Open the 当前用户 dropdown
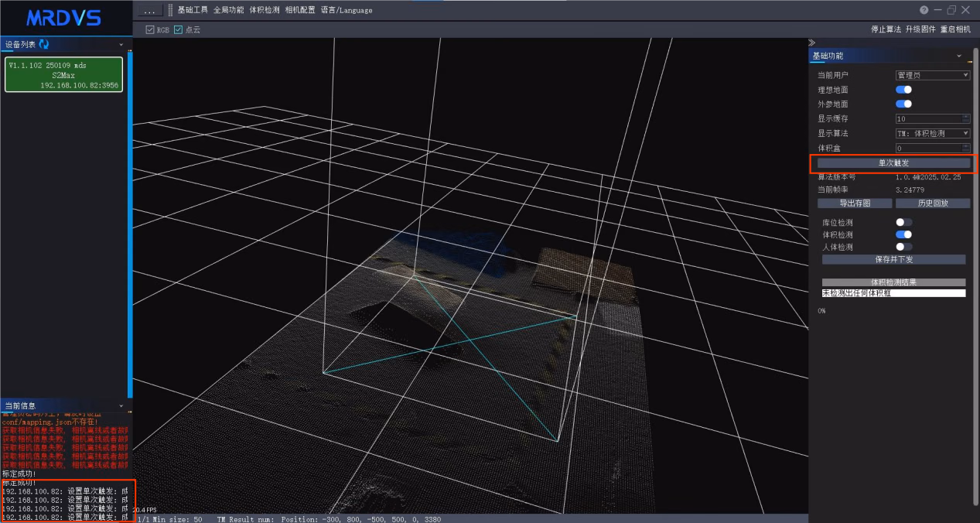This screenshot has height=523, width=980. 932,75
